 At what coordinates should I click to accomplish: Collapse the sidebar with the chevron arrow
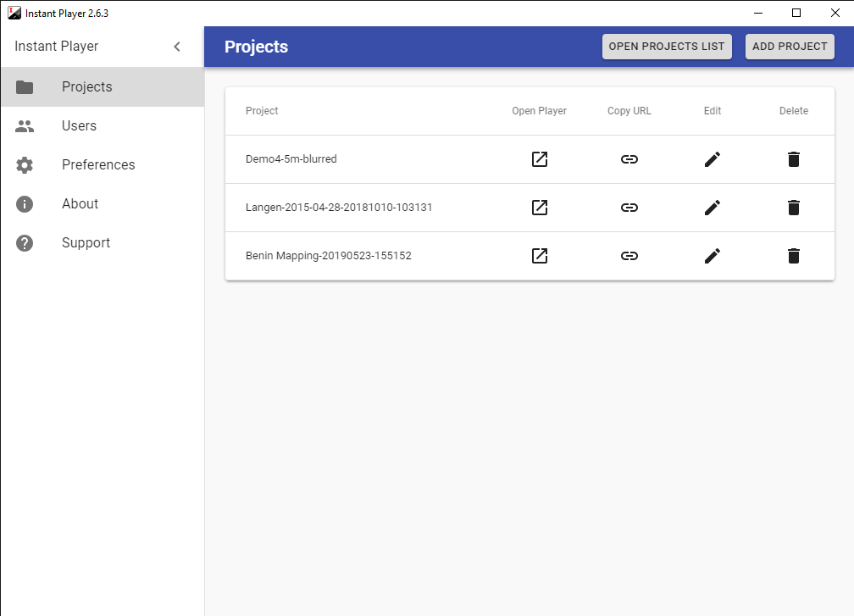point(177,47)
